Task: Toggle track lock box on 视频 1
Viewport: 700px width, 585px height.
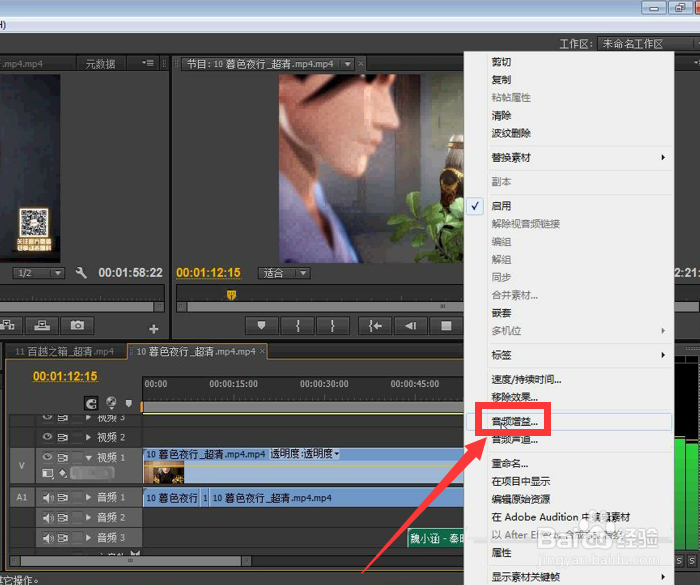Action: click(x=78, y=457)
